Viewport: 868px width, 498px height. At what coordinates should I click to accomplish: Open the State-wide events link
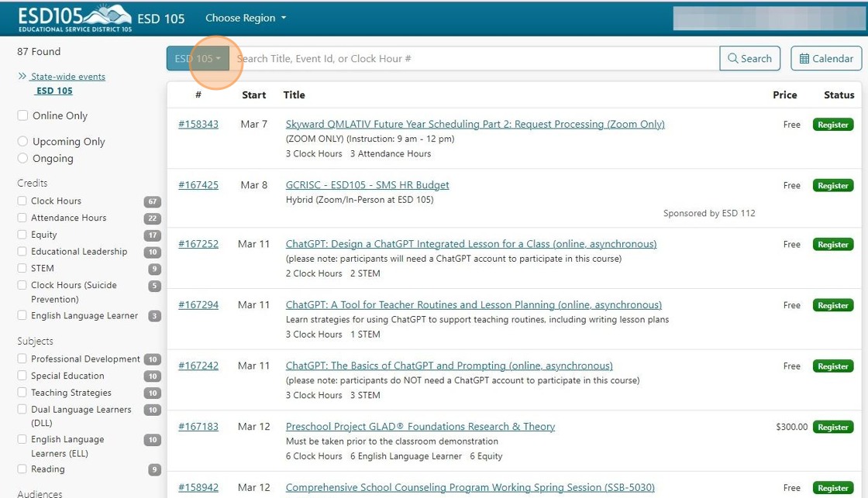68,77
